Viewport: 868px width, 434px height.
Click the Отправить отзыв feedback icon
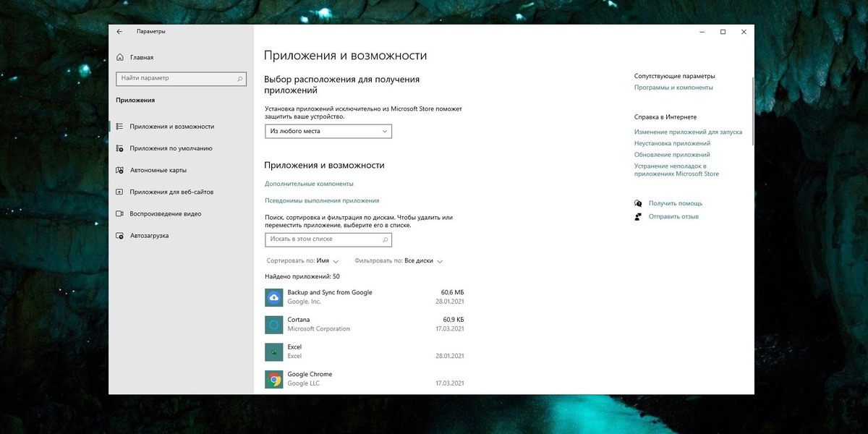(638, 216)
